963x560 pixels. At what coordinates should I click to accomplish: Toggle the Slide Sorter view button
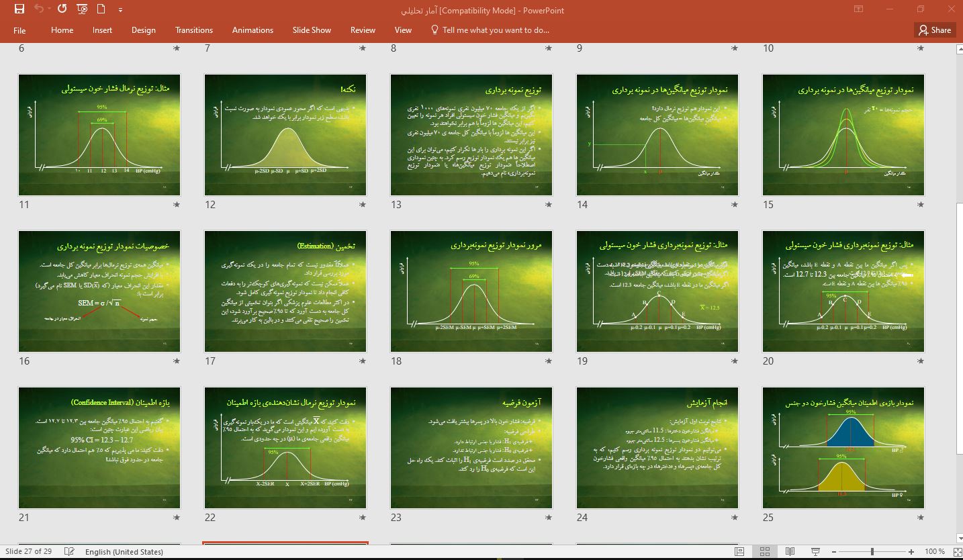(x=764, y=551)
